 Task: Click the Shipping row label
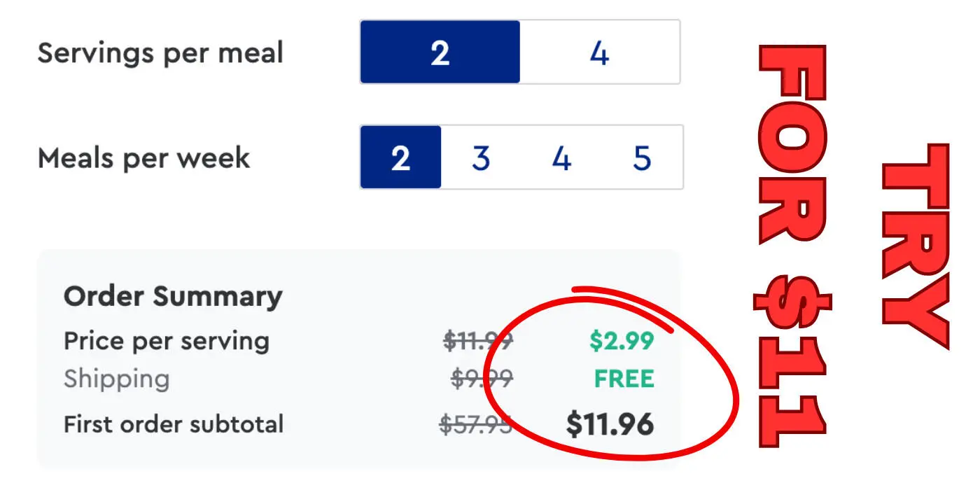coord(116,379)
